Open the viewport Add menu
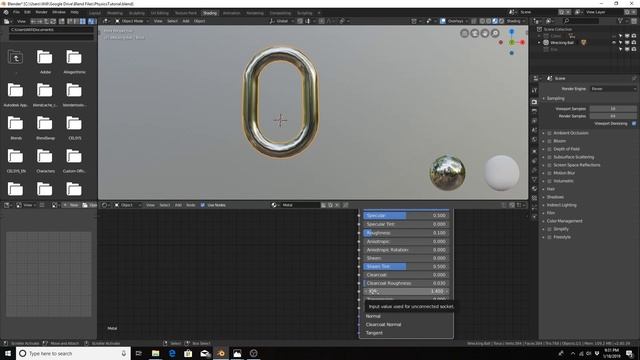 pos(186,21)
